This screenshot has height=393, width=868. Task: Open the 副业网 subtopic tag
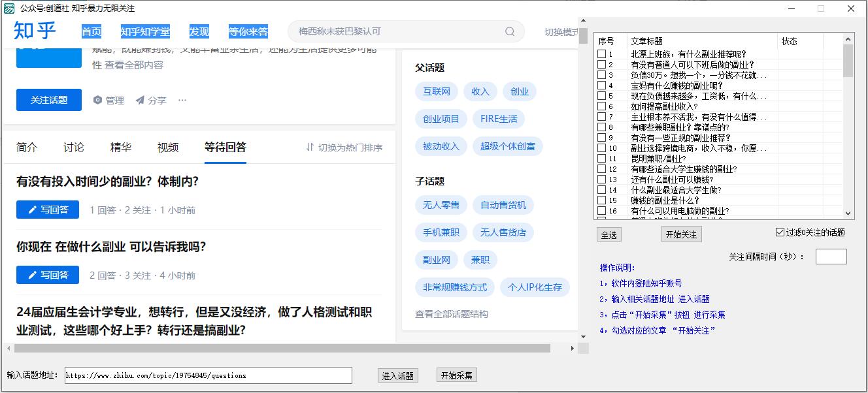point(437,260)
